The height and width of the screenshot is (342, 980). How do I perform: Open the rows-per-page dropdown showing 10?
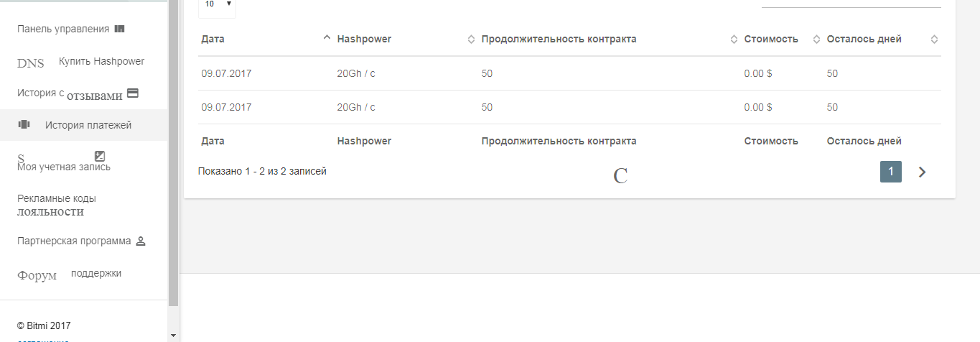pos(217,5)
